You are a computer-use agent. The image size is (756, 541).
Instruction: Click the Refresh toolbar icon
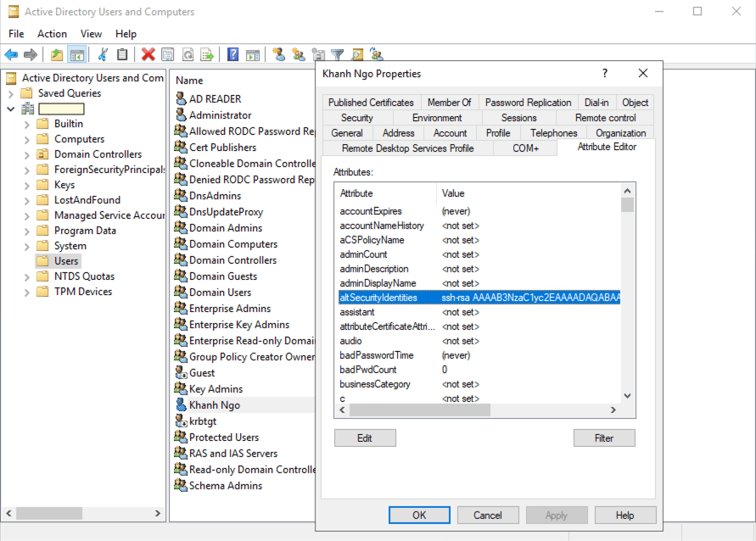[x=188, y=54]
